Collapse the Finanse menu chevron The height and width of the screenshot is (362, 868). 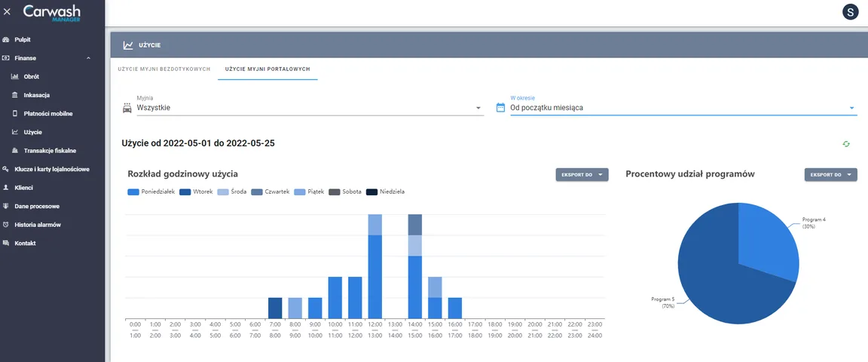point(89,58)
